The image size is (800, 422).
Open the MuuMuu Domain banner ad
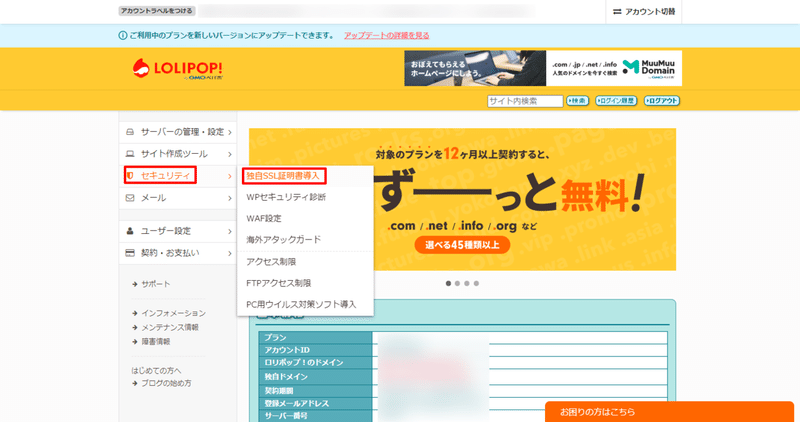pyautogui.click(x=543, y=68)
